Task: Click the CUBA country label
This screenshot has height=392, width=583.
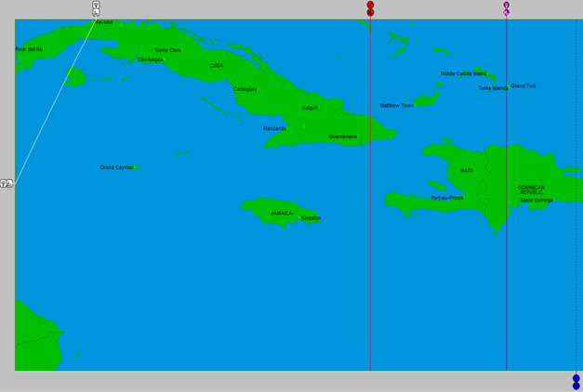Action: pos(217,66)
